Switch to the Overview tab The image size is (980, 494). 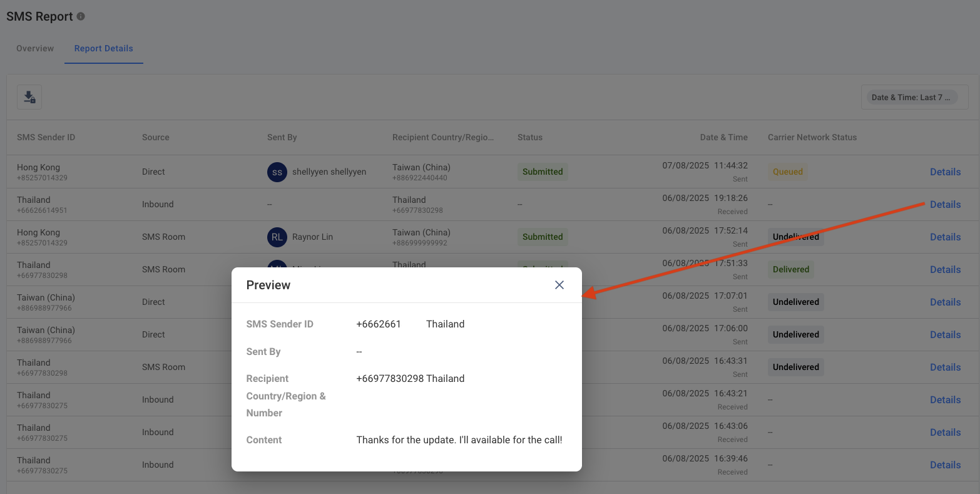(35, 48)
